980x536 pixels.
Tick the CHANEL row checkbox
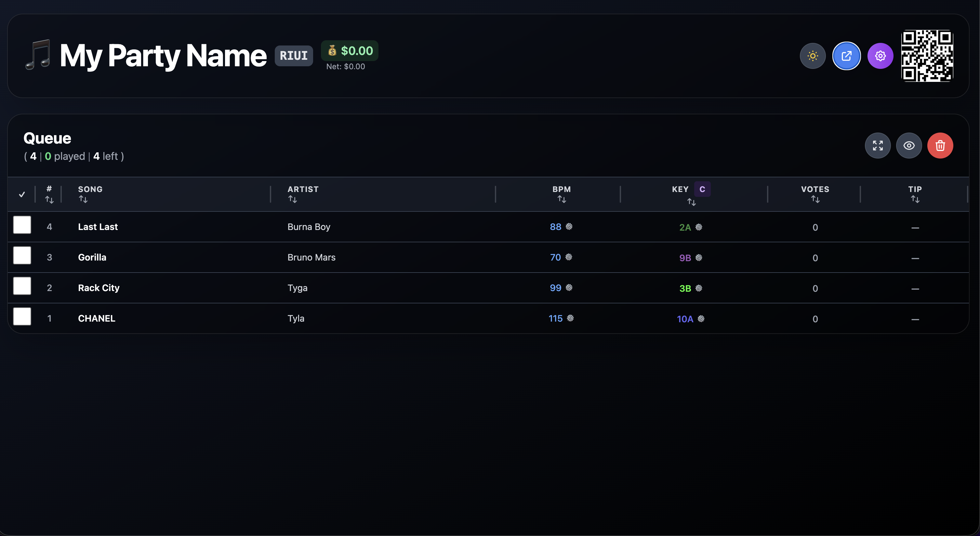(22, 317)
